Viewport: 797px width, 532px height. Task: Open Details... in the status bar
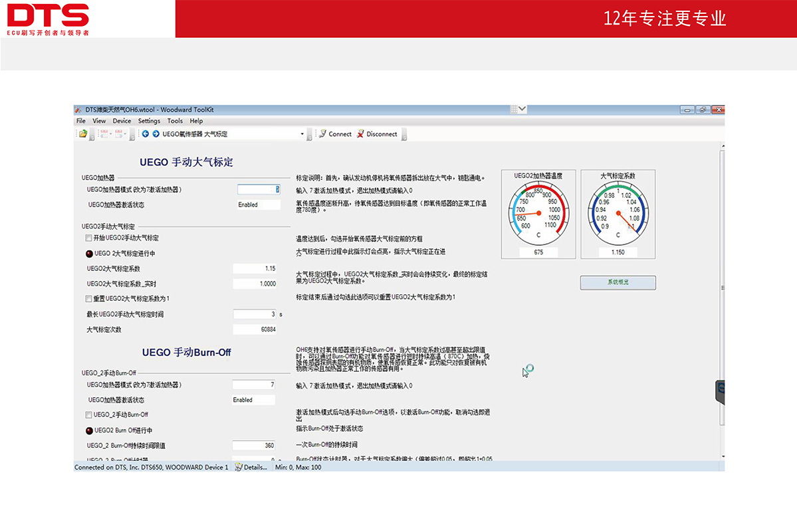251,468
